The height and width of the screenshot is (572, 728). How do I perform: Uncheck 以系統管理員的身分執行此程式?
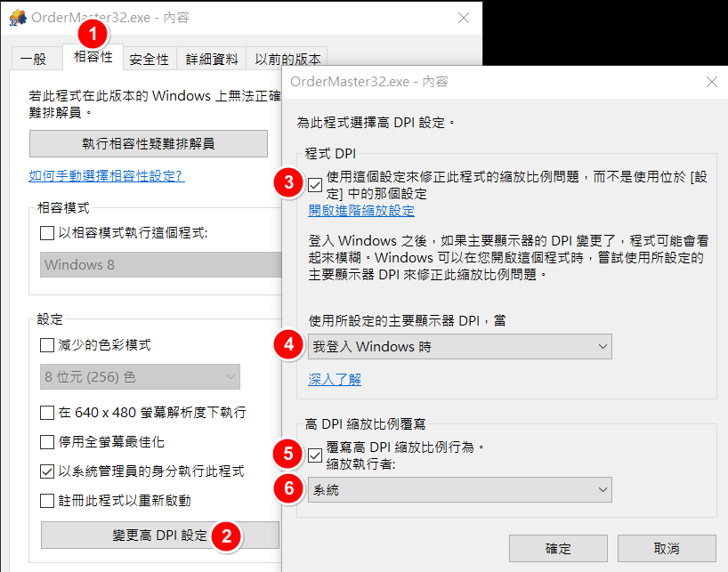[47, 471]
